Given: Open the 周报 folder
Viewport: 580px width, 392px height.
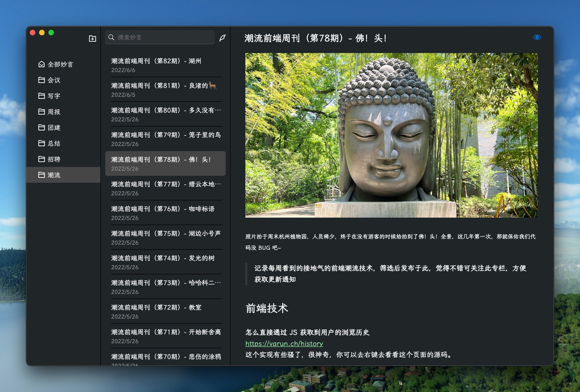Looking at the screenshot, I should (63, 112).
